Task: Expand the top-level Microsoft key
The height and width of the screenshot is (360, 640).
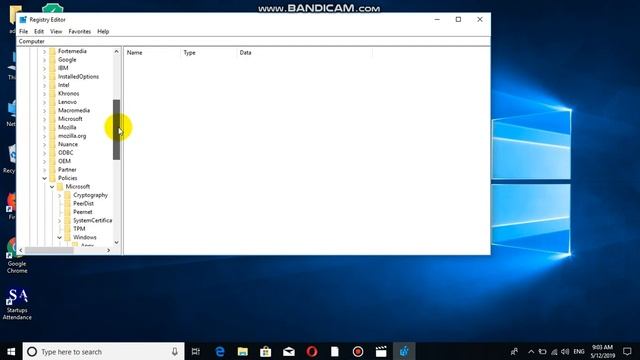Action: 44,119
